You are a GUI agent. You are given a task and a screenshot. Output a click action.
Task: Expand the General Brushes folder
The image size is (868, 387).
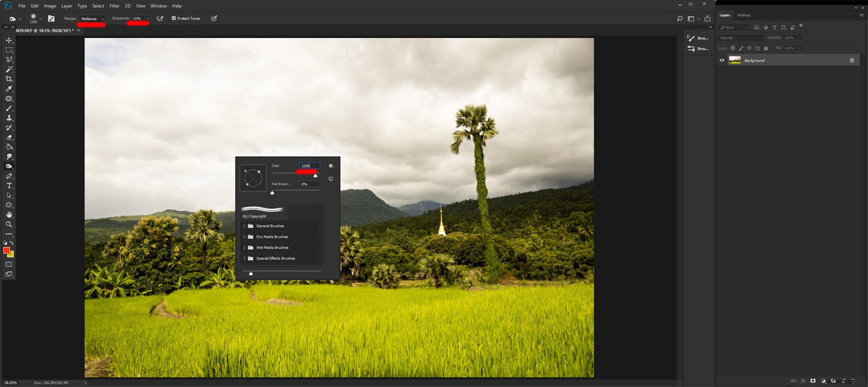(x=244, y=226)
